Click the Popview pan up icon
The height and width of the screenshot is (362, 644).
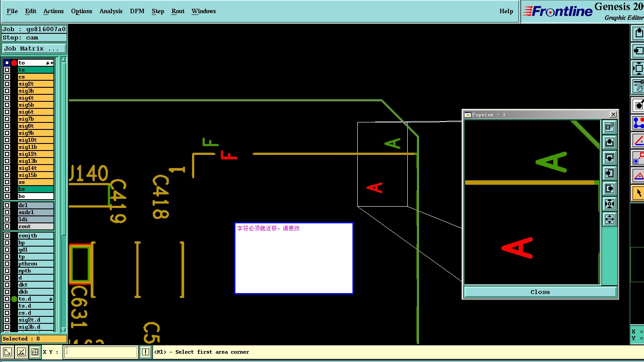tap(609, 142)
